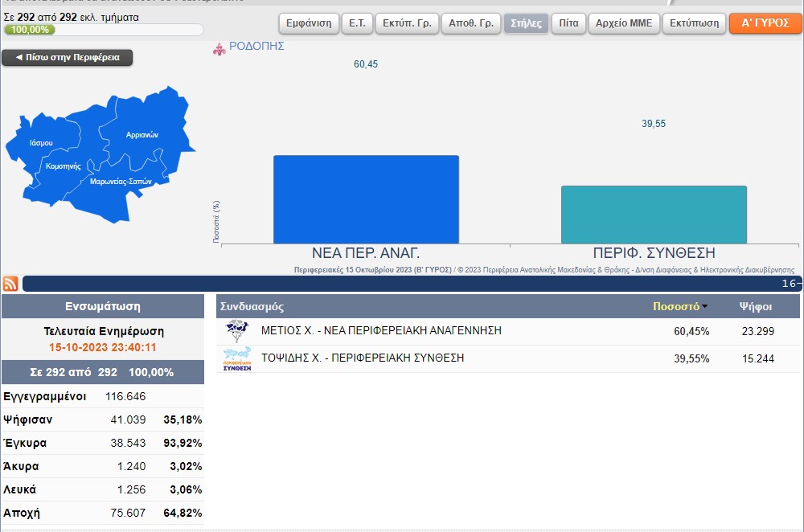Click the ΝΕΑ ΠΕΡΙΦΕΡΕΙΑΚΗ ΑΝΑΓΕΝΝΗΣΗ party logo
This screenshot has width=804, height=532.
[x=236, y=331]
